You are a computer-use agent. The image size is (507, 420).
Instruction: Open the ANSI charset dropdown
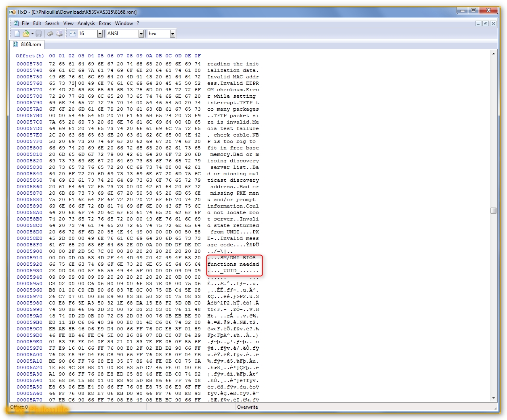[x=141, y=34]
